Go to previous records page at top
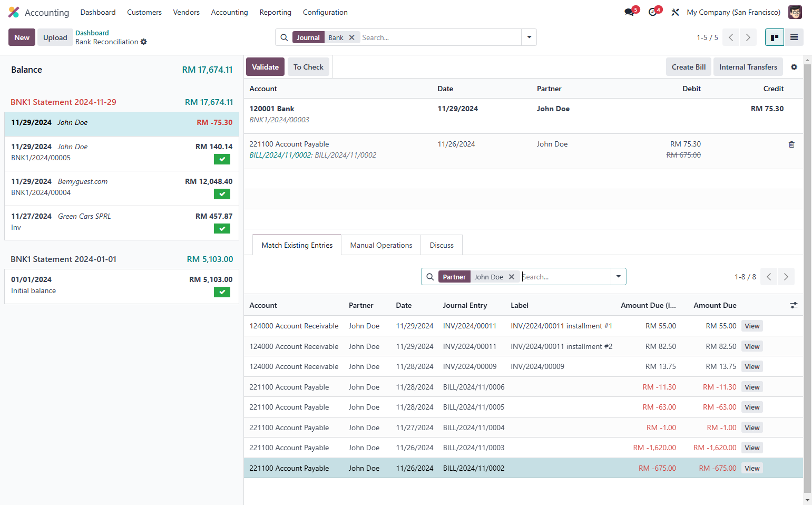Image resolution: width=812 pixels, height=505 pixels. point(731,37)
